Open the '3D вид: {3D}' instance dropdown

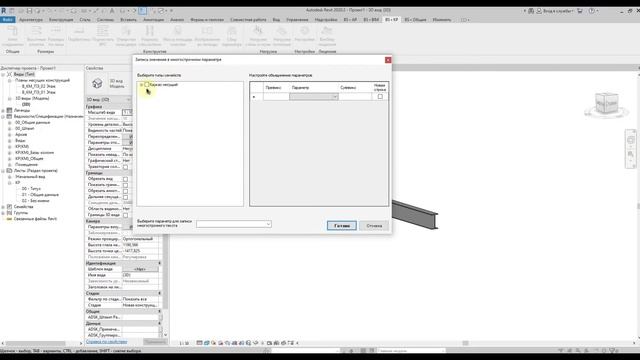109,100
